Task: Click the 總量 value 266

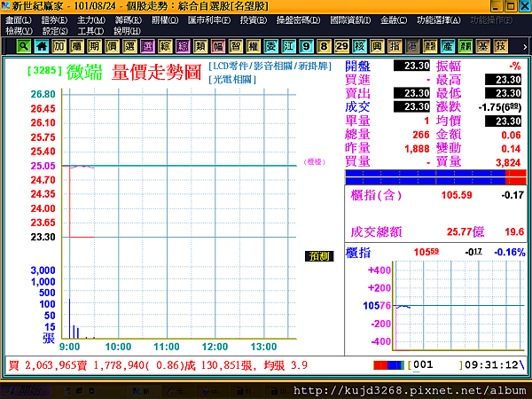Action: (x=421, y=135)
